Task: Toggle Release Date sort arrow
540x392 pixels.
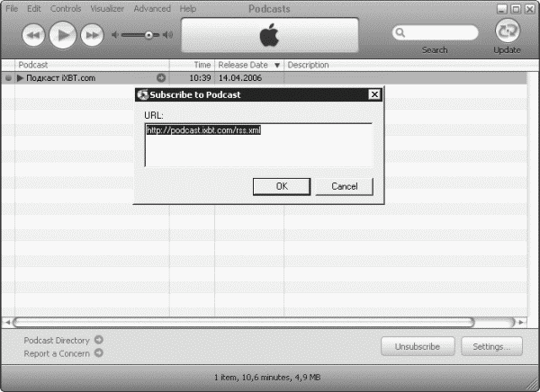Action: point(277,65)
